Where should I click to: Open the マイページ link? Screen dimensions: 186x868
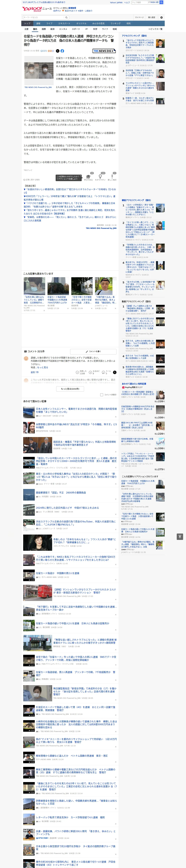pyautogui.click(x=139, y=18)
